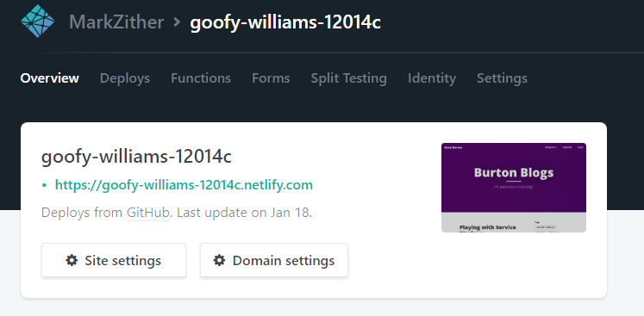Screen dimensions: 644x316
Task: Go to the Identity tab
Action: (432, 78)
